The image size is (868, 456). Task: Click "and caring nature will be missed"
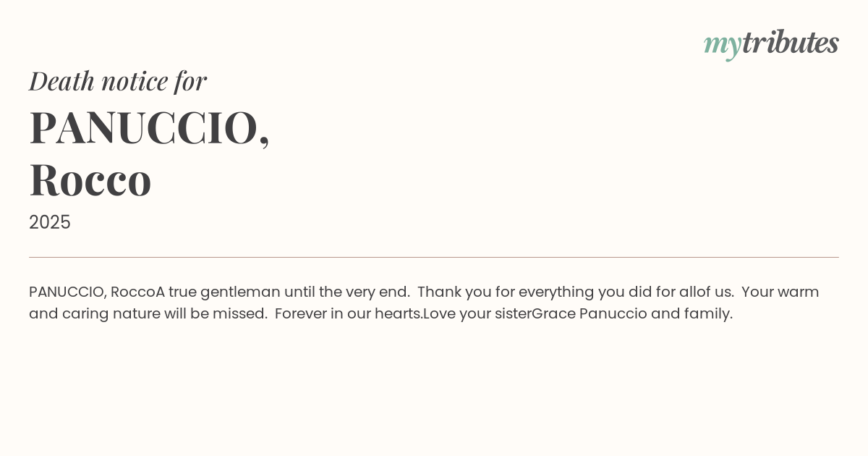(148, 314)
